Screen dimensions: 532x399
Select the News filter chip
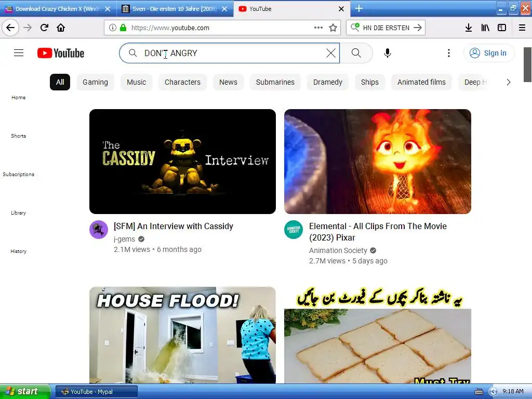[x=229, y=82]
